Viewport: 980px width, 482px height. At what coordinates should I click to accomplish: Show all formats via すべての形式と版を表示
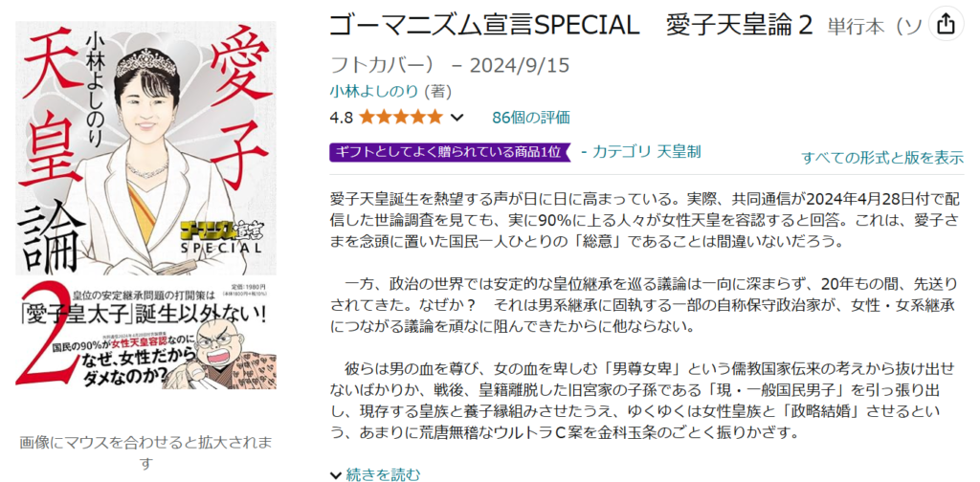[x=882, y=158]
